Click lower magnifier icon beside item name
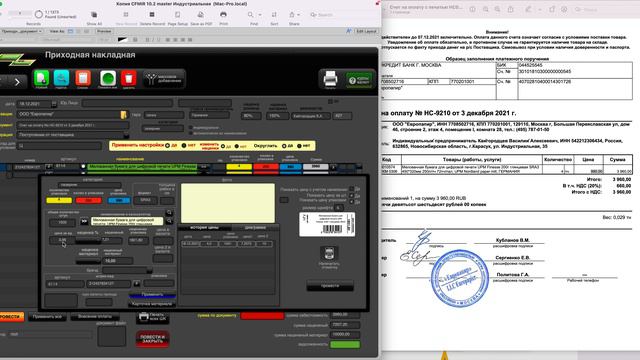 (x=169, y=221)
